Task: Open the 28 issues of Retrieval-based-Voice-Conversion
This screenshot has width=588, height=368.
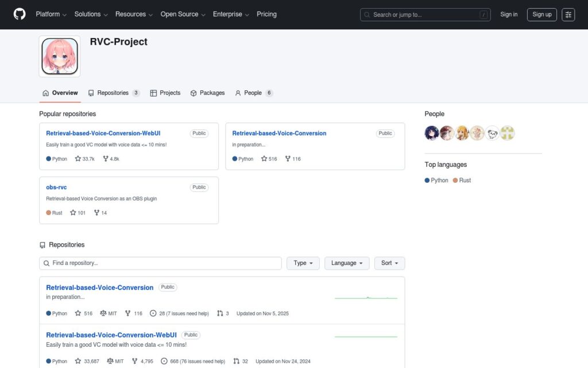Action: pos(179,313)
